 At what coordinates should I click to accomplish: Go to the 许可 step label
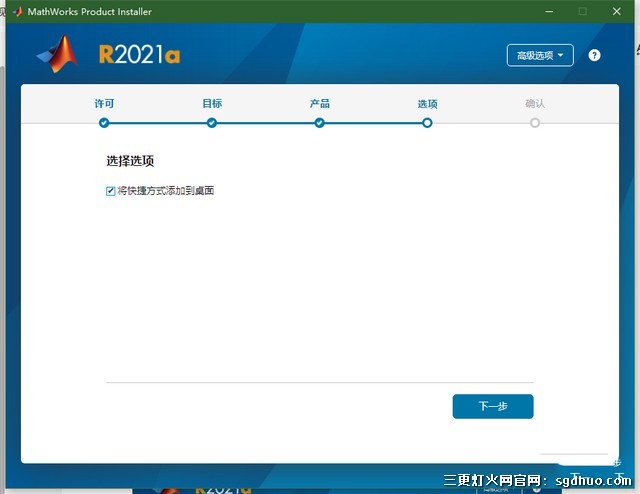tap(104, 104)
